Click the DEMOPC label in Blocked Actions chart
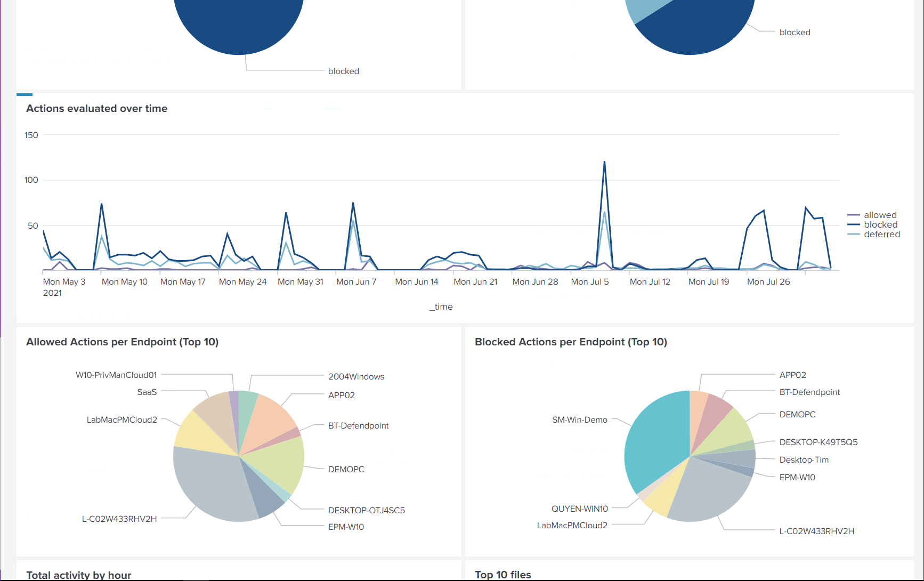The image size is (924, 581). pyautogui.click(x=797, y=414)
